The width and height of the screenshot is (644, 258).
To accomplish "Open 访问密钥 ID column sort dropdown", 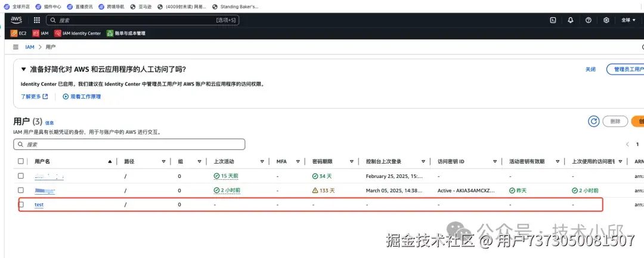I will tap(495, 162).
